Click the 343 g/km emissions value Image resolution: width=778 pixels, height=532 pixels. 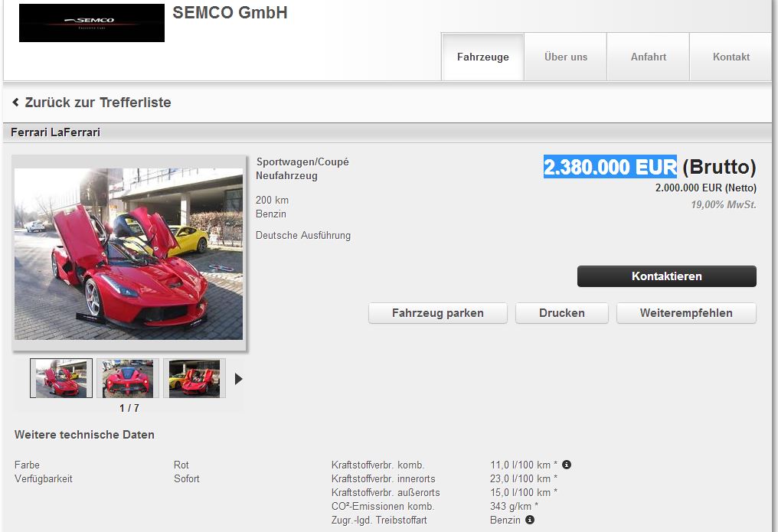(x=514, y=507)
